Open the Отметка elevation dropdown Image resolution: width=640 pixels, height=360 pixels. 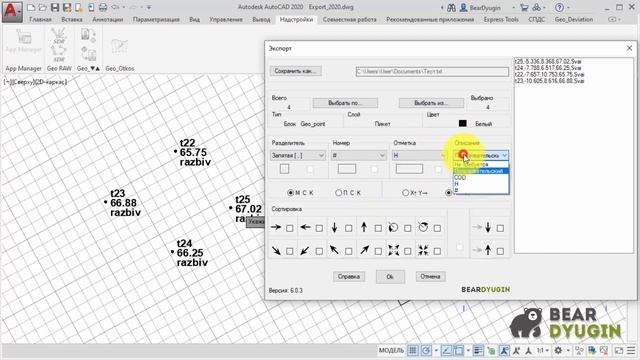(419, 156)
